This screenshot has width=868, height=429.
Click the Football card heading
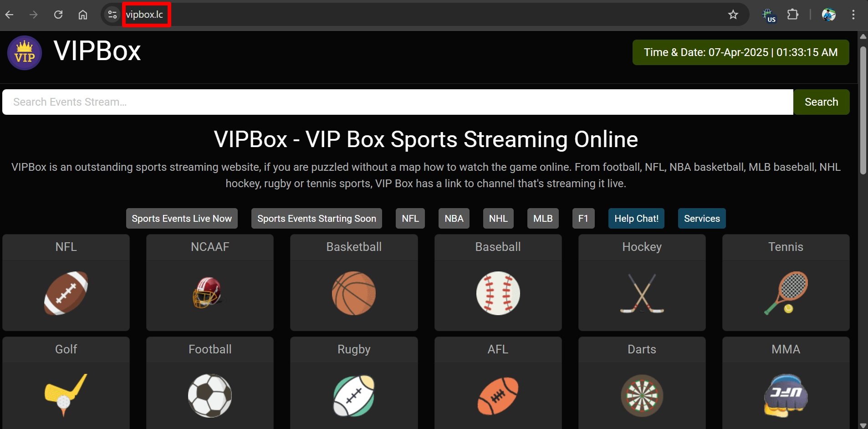(x=210, y=349)
